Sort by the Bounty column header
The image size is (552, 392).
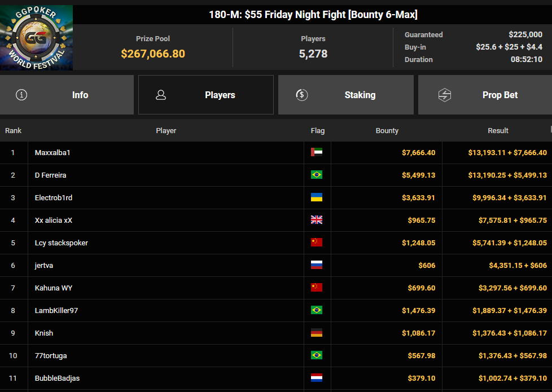click(x=387, y=130)
